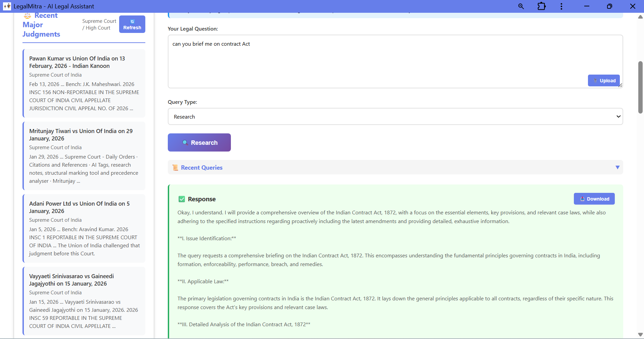Open the extensions puzzle icon
Viewport: 644px width, 339px height.
541,6
